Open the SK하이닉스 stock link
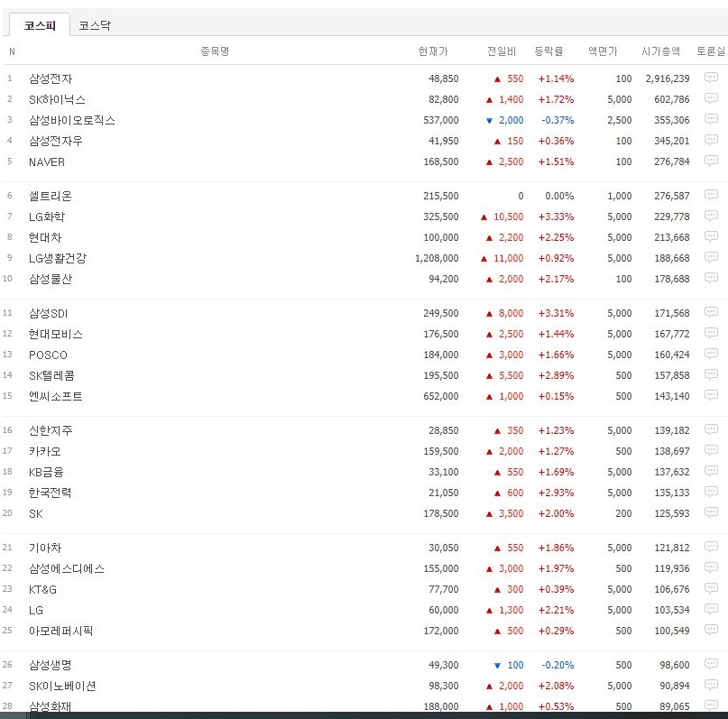The height and width of the screenshot is (719, 728). tap(57, 99)
